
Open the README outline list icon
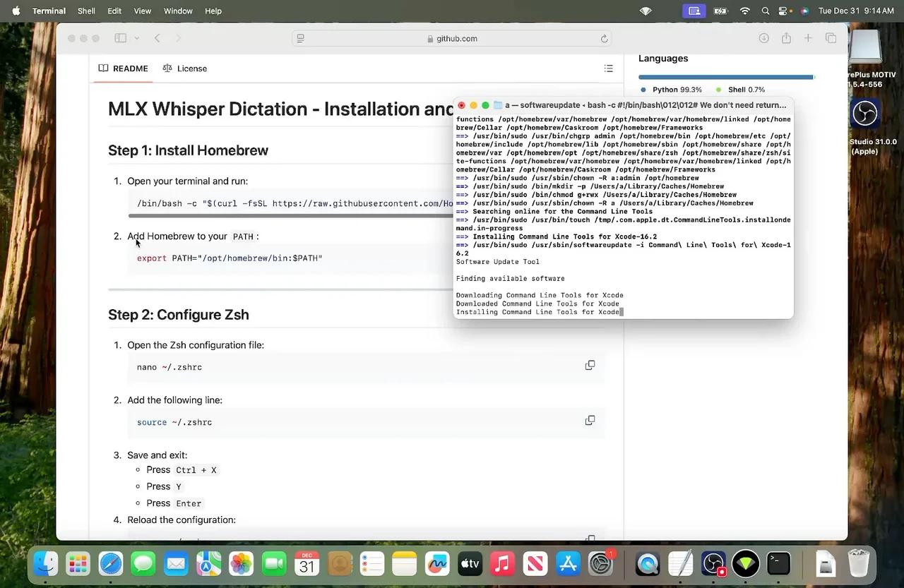608,68
